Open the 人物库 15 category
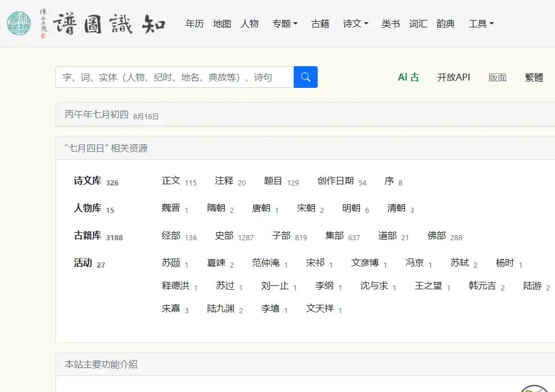Viewport: 555px width, 392px height. tap(94, 208)
